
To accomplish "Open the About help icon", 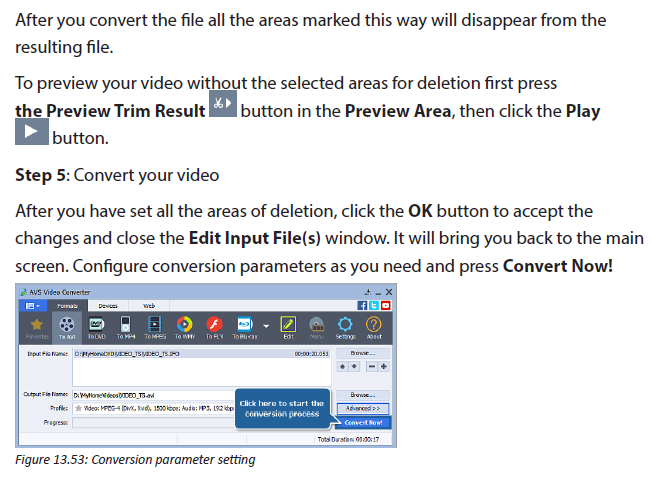I will tap(374, 328).
